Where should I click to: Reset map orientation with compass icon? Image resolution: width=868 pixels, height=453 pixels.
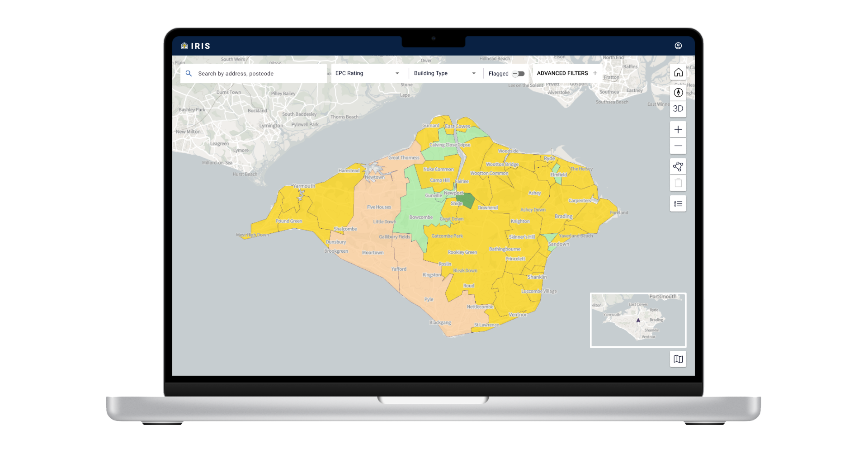[x=678, y=93]
